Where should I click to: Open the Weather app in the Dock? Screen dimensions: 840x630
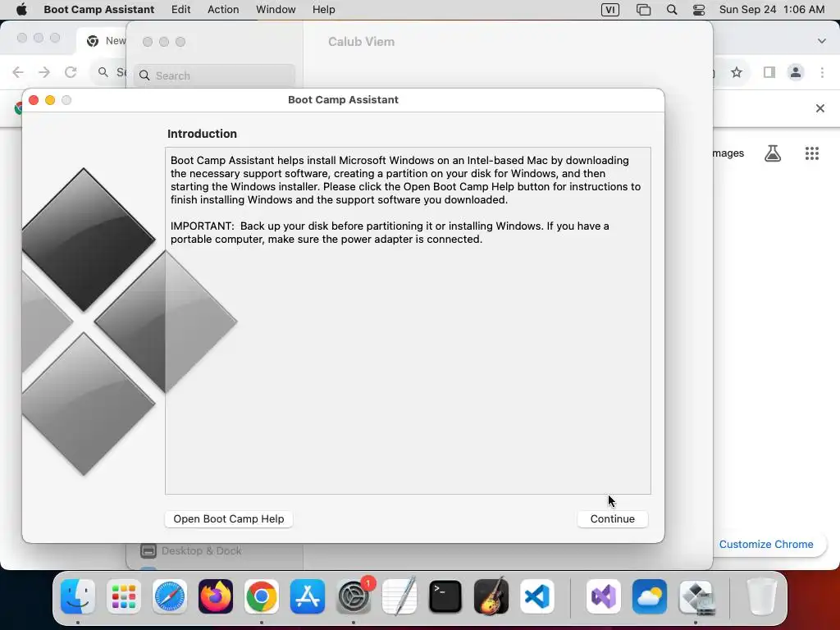pos(650,596)
